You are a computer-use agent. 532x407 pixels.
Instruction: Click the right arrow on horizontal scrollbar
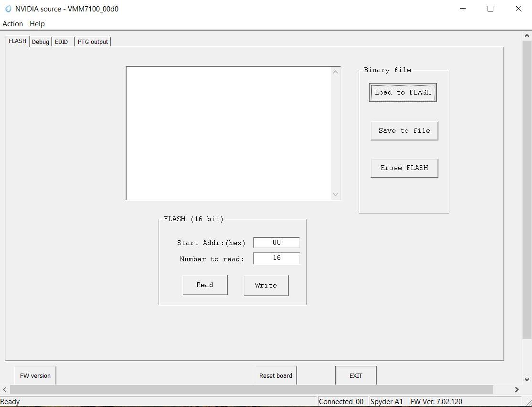(517, 389)
